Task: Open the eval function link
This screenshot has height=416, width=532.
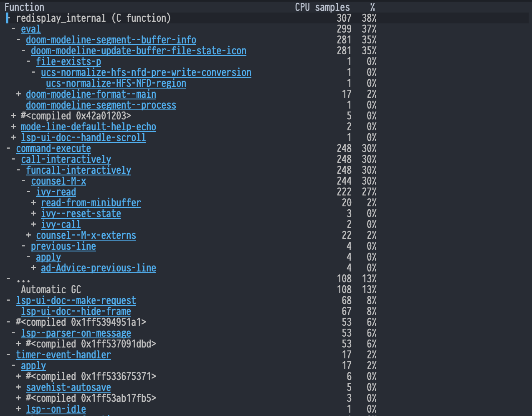Action: (31, 29)
